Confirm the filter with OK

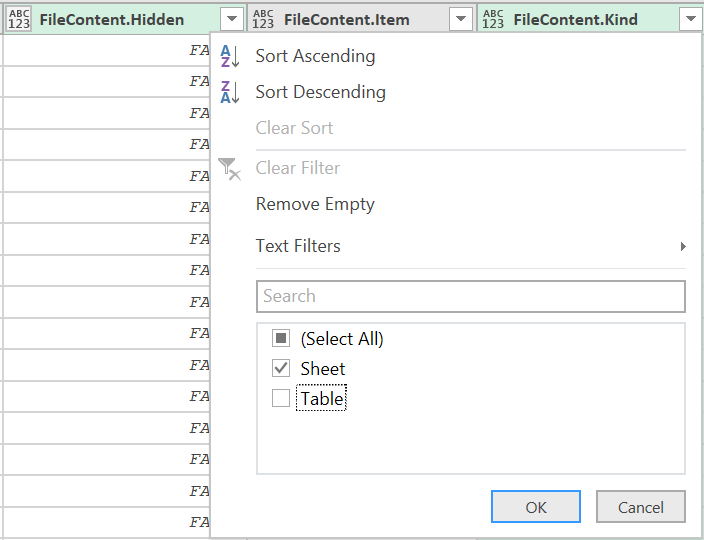(x=536, y=507)
